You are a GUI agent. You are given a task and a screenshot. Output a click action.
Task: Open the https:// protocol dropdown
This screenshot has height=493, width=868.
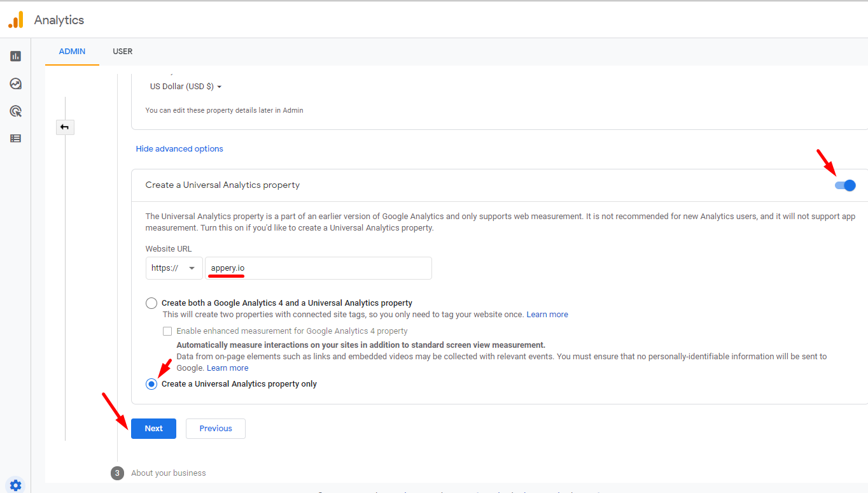(174, 268)
